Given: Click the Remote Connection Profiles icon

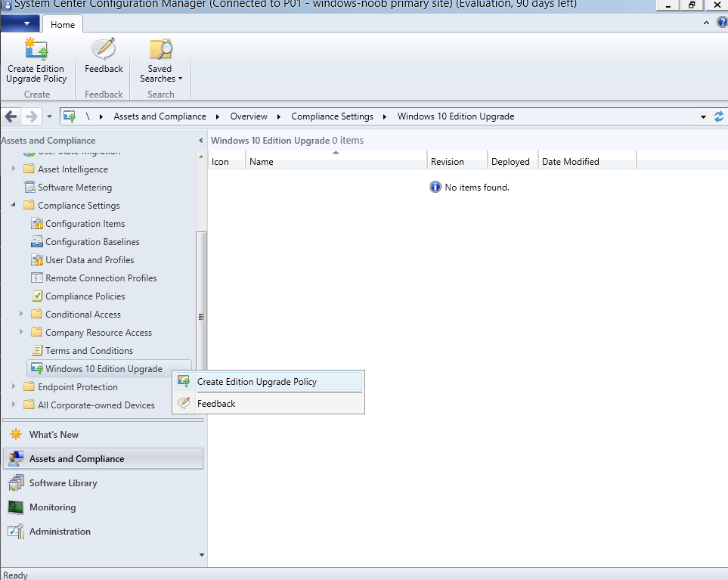Looking at the screenshot, I should (x=37, y=278).
